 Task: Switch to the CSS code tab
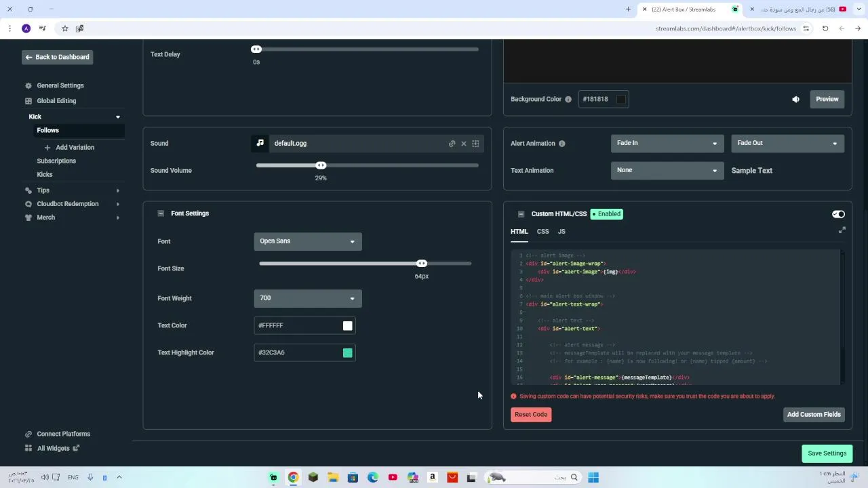(x=543, y=232)
